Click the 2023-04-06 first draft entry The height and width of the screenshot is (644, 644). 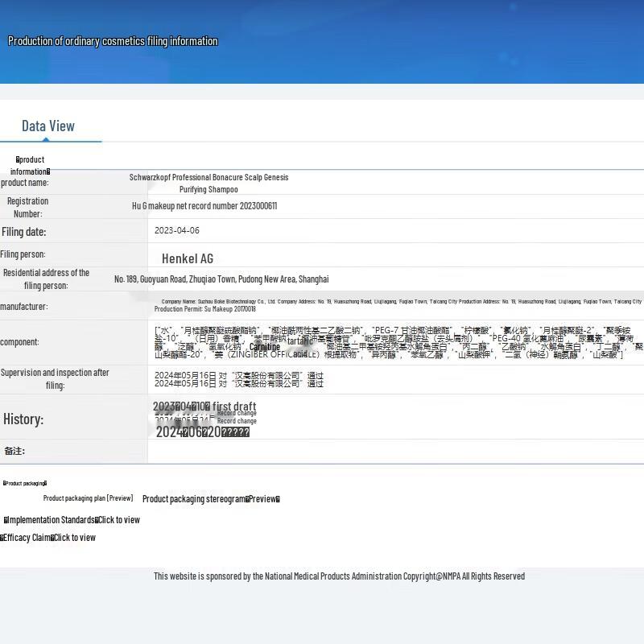click(204, 407)
